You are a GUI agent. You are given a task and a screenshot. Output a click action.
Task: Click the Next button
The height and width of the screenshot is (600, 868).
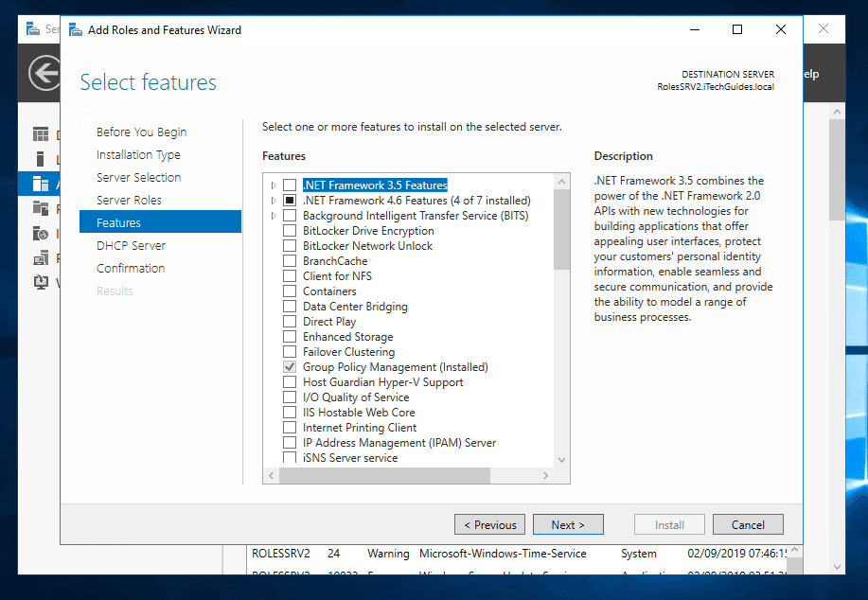tap(568, 524)
